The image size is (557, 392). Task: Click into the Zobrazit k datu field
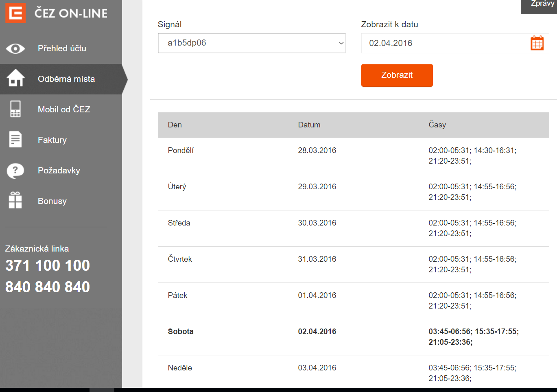(x=443, y=43)
